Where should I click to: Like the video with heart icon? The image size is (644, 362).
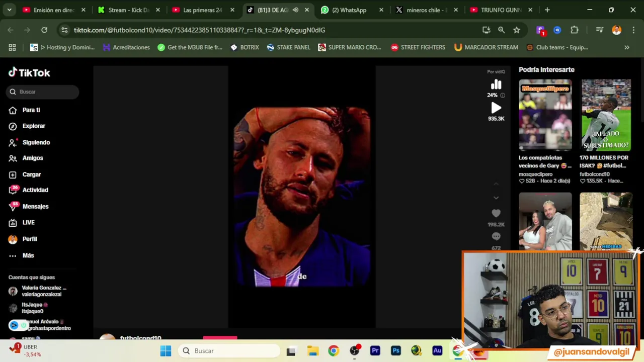click(x=496, y=214)
